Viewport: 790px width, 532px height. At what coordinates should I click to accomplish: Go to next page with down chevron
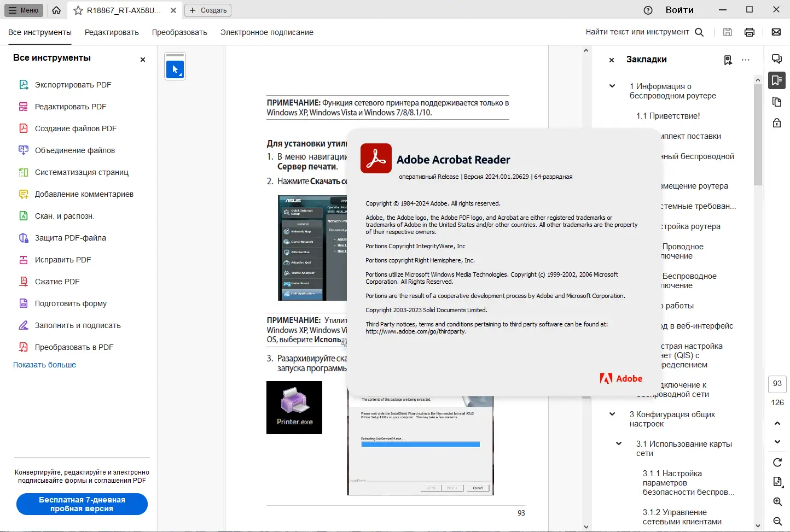[x=777, y=442]
